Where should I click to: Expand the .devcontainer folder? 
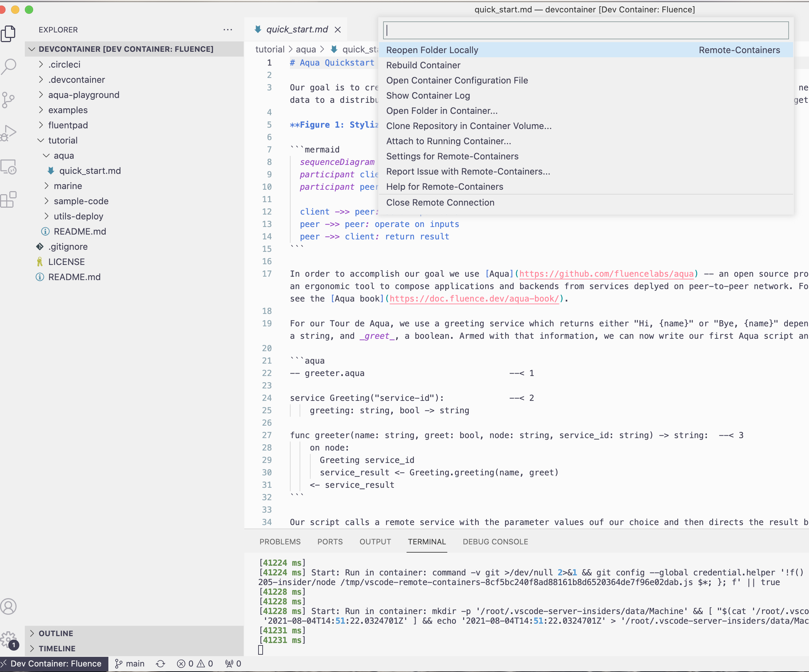134,80
